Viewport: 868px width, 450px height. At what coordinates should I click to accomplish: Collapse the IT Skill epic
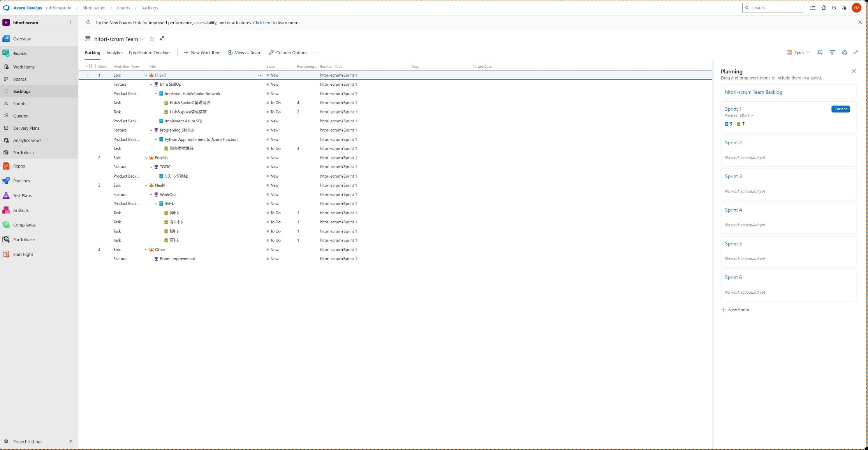pos(146,75)
